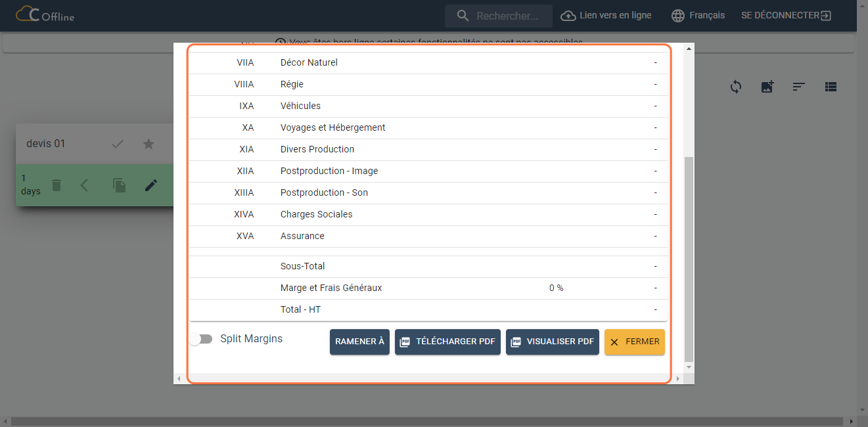
Task: Click Marge et Frais Généraux label
Action: coord(331,288)
